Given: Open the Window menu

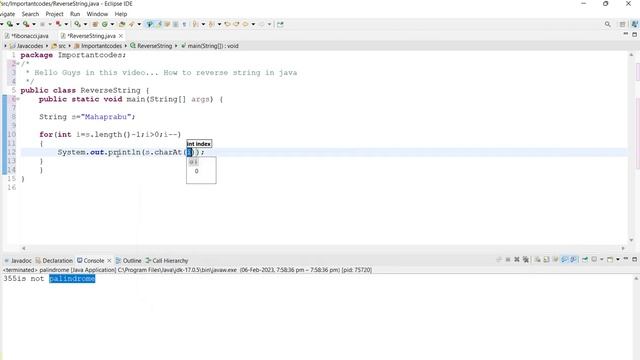Looking at the screenshot, I should [97, 14].
